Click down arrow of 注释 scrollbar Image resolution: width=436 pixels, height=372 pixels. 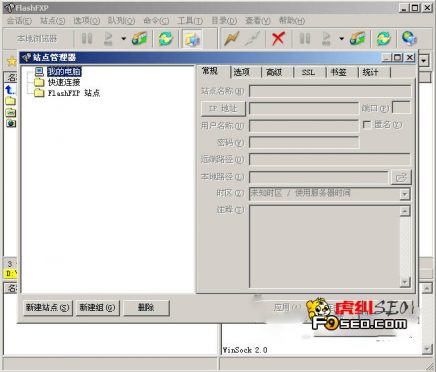coord(405,282)
